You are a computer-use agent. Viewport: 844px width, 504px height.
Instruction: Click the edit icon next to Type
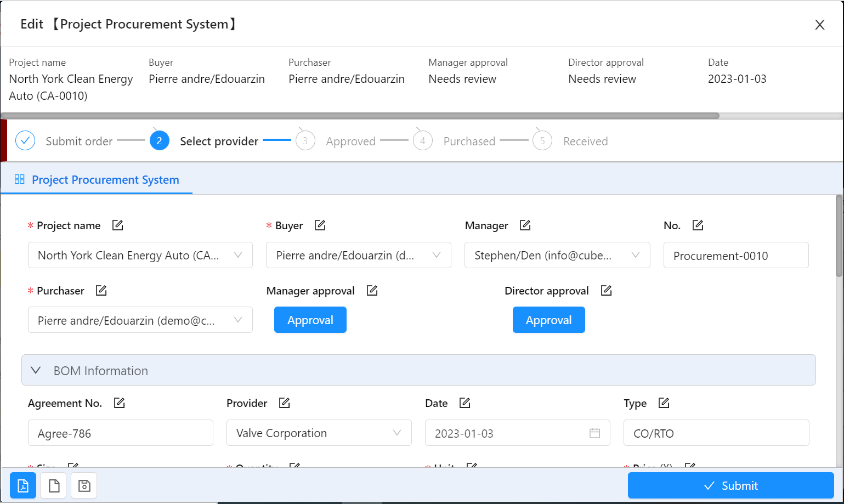pos(664,403)
